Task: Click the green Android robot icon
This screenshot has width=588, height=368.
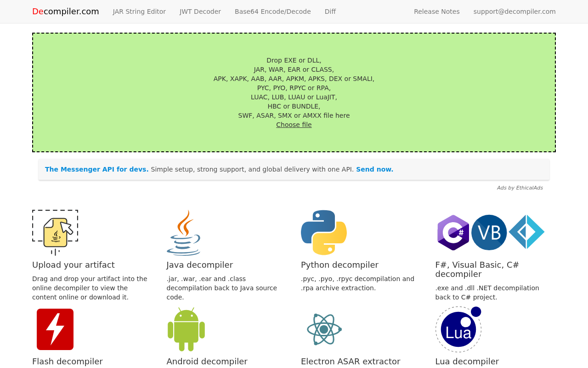Action: pos(186,329)
